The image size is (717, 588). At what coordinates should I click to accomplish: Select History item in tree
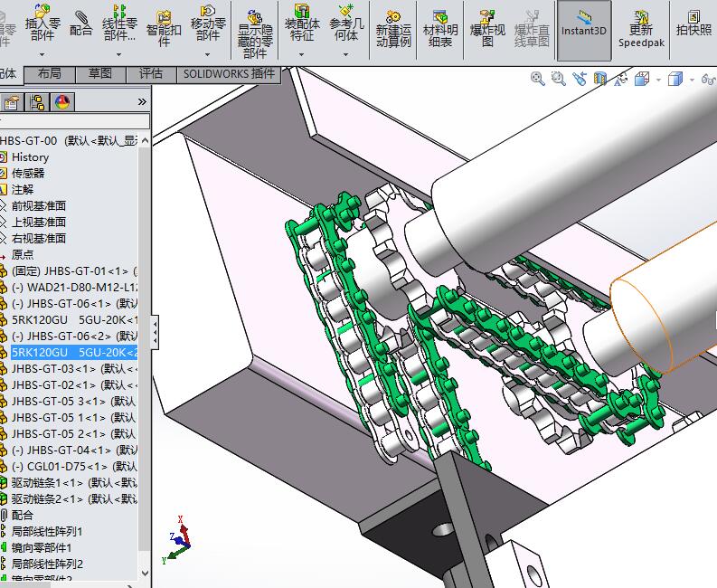pyautogui.click(x=30, y=157)
